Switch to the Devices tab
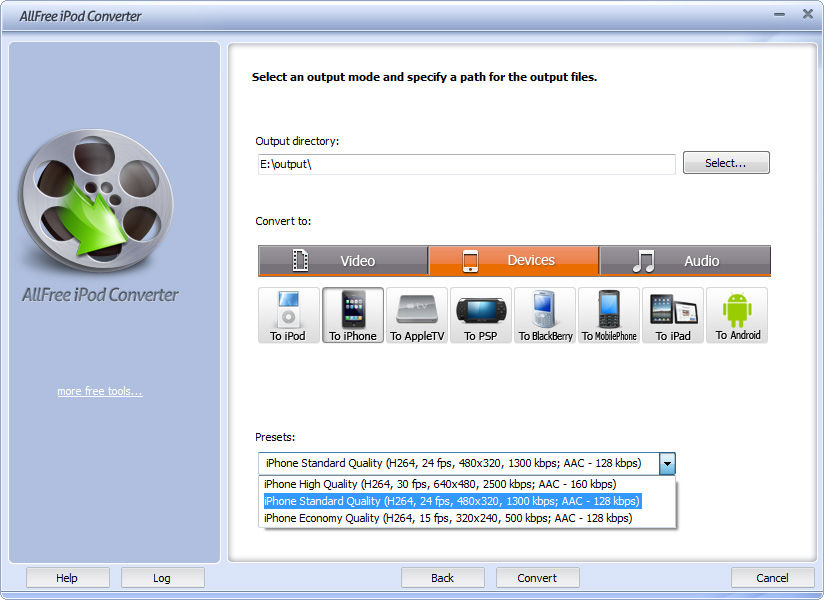This screenshot has width=824, height=600. point(514,261)
